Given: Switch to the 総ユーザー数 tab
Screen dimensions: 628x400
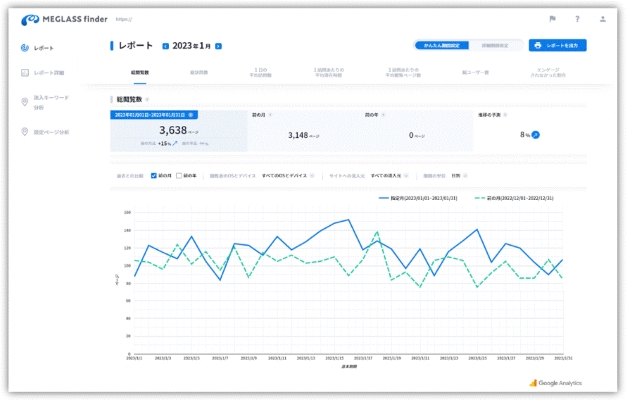Looking at the screenshot, I should 475,73.
